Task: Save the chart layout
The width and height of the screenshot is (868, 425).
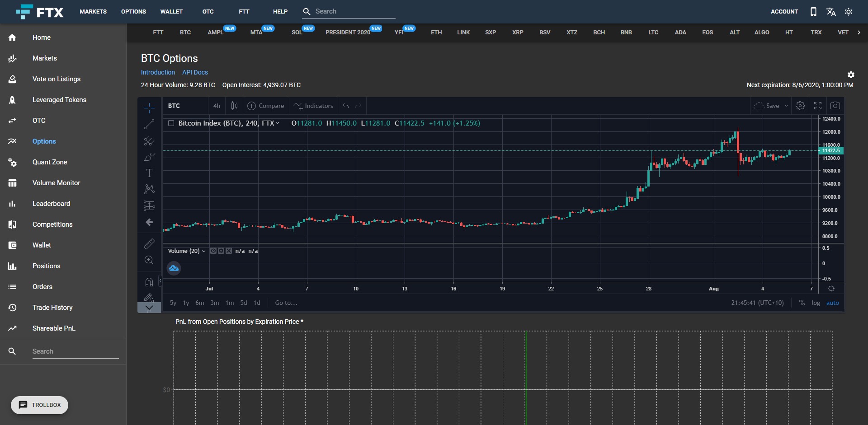Action: tap(767, 106)
